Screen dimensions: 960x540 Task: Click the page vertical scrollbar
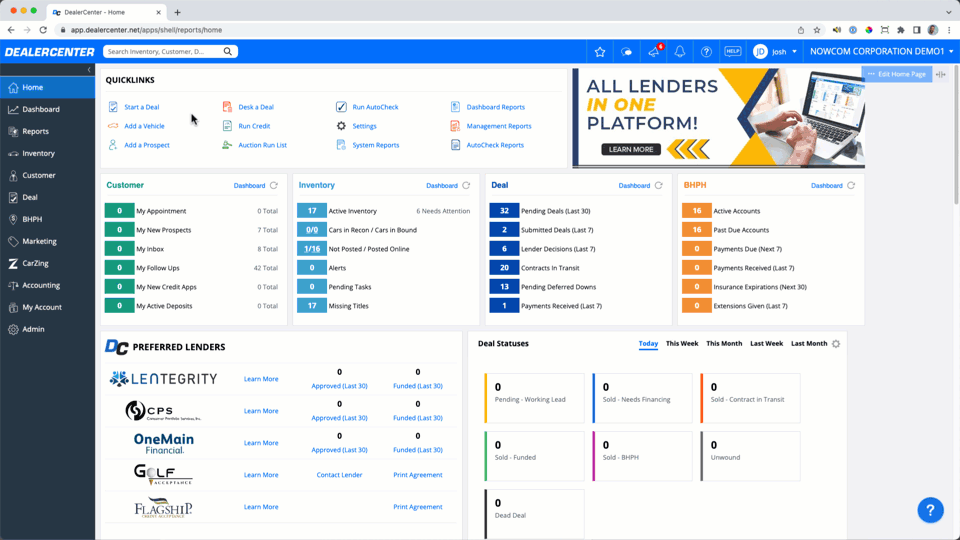pyautogui.click(x=956, y=135)
